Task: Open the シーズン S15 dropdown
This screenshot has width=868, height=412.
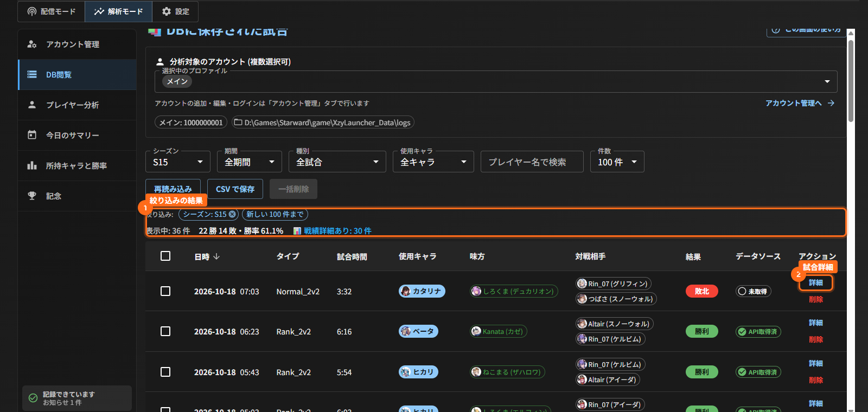Action: (178, 162)
